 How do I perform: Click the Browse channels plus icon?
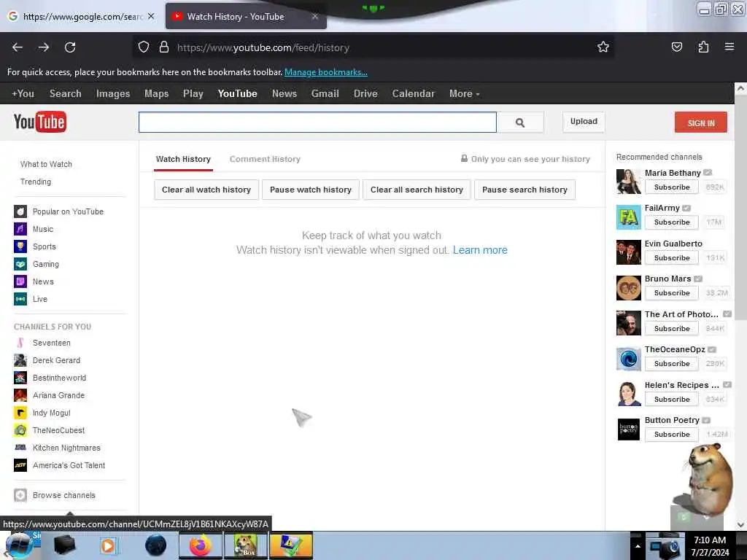click(x=20, y=495)
